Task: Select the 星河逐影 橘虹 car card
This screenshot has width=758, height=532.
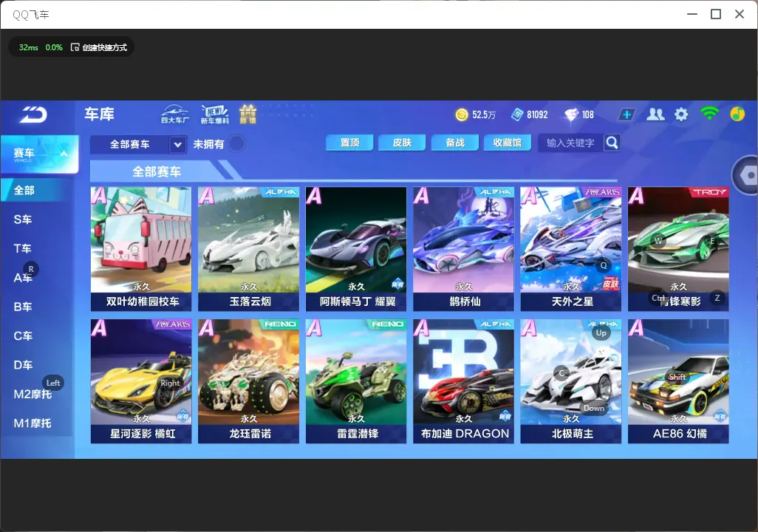Action: coord(141,381)
